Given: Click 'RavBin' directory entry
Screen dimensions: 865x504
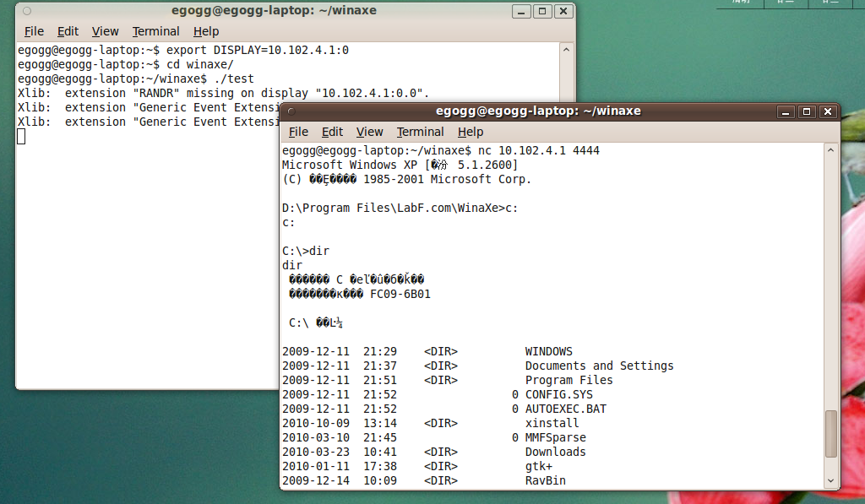Looking at the screenshot, I should (x=545, y=480).
